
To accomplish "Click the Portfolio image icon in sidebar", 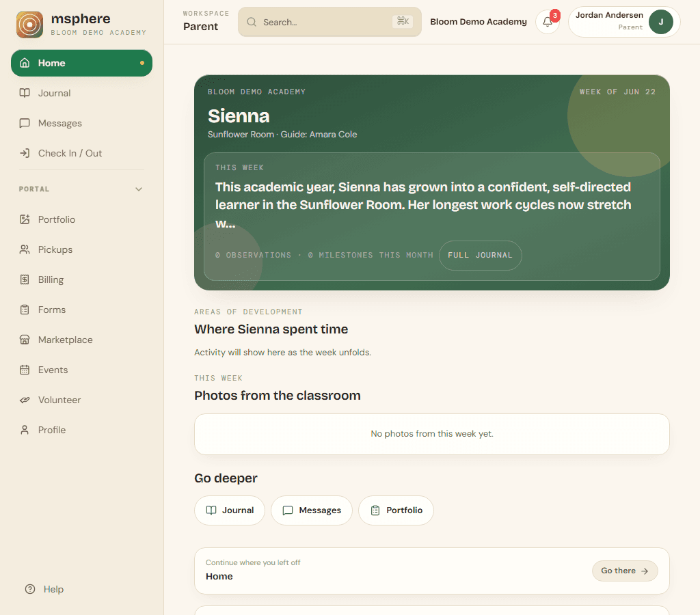I will click(x=25, y=219).
